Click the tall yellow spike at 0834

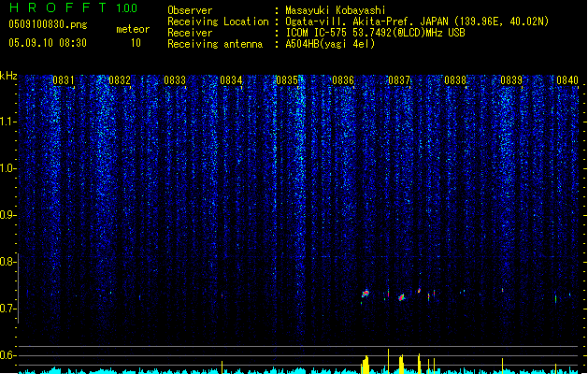(x=222, y=367)
